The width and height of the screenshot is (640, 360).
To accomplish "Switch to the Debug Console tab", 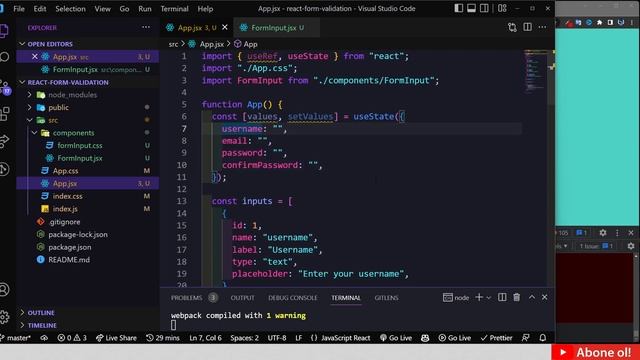I will click(292, 298).
